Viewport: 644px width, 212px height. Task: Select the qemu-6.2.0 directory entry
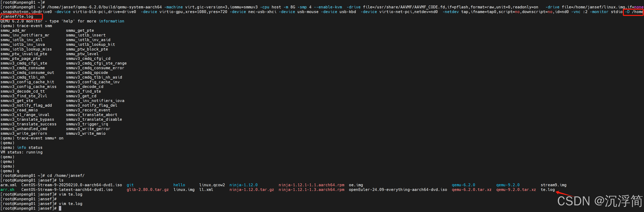[463, 185]
